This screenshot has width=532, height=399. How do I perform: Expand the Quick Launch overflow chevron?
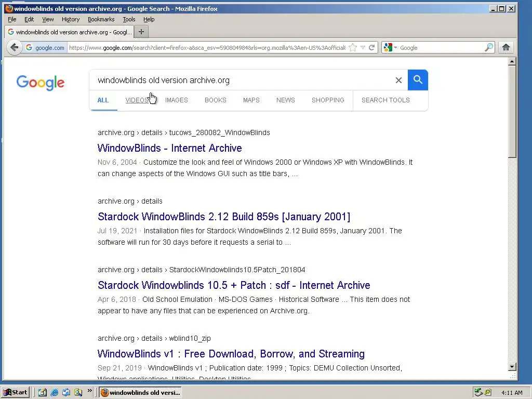coord(89,391)
